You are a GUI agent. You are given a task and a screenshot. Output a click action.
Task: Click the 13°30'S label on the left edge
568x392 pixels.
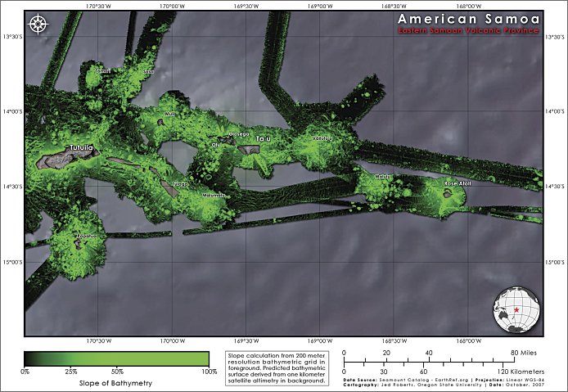(13, 37)
